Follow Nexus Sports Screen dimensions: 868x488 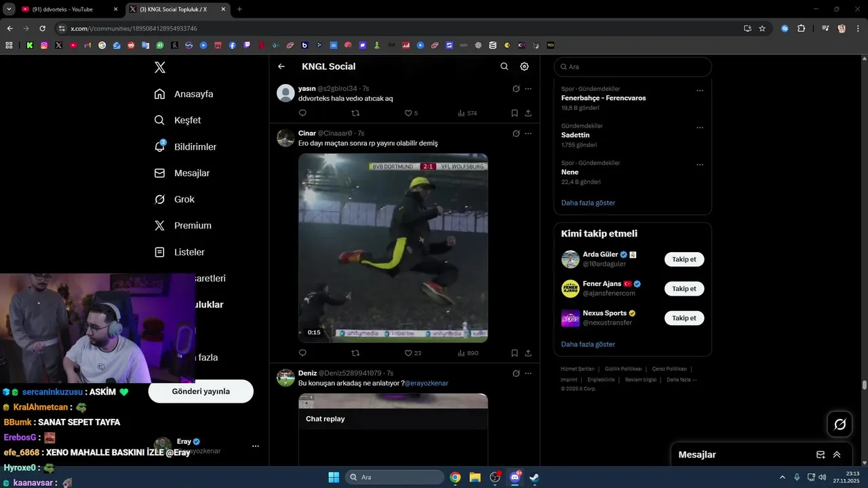[x=684, y=318]
